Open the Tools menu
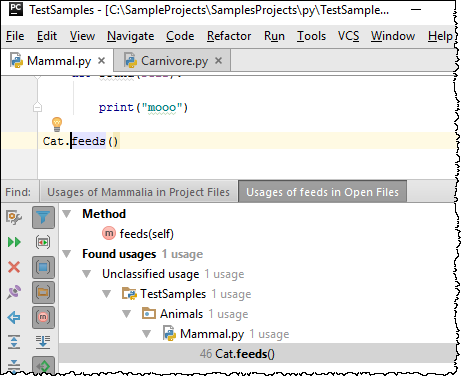This screenshot has width=461, height=379. [311, 36]
